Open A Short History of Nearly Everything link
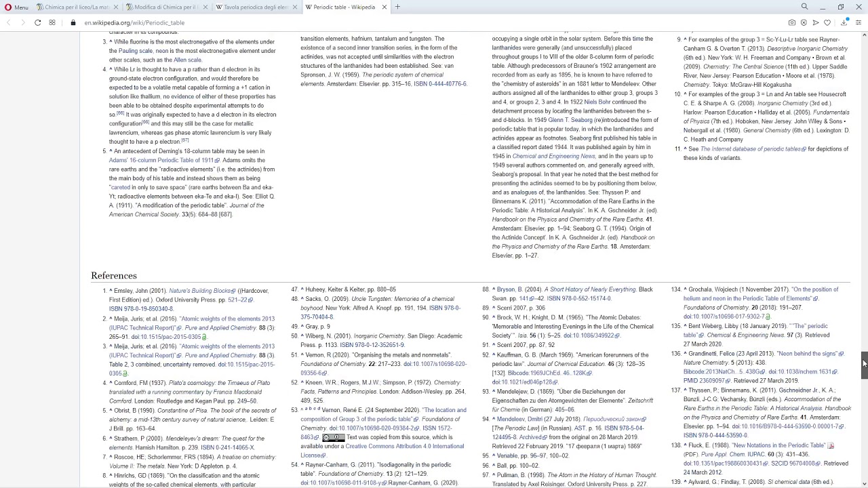Image resolution: width=868 pixels, height=488 pixels. [591, 289]
